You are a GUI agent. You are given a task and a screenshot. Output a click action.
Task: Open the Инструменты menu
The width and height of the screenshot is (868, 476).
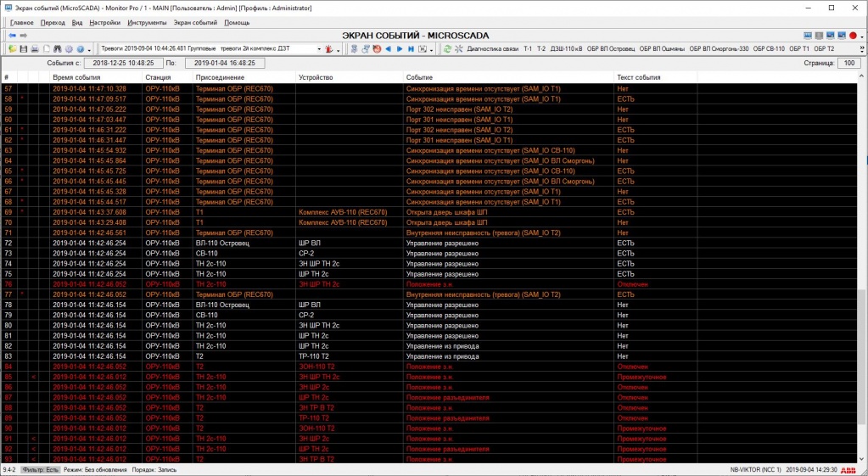tap(147, 23)
